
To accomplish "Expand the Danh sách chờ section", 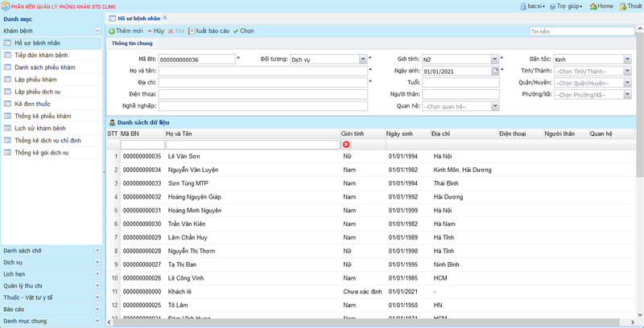I will (97, 251).
